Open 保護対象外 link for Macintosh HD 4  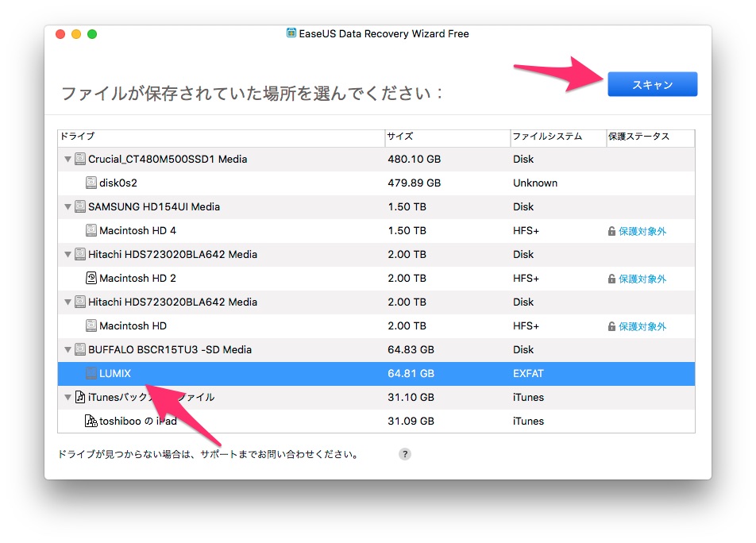(642, 232)
